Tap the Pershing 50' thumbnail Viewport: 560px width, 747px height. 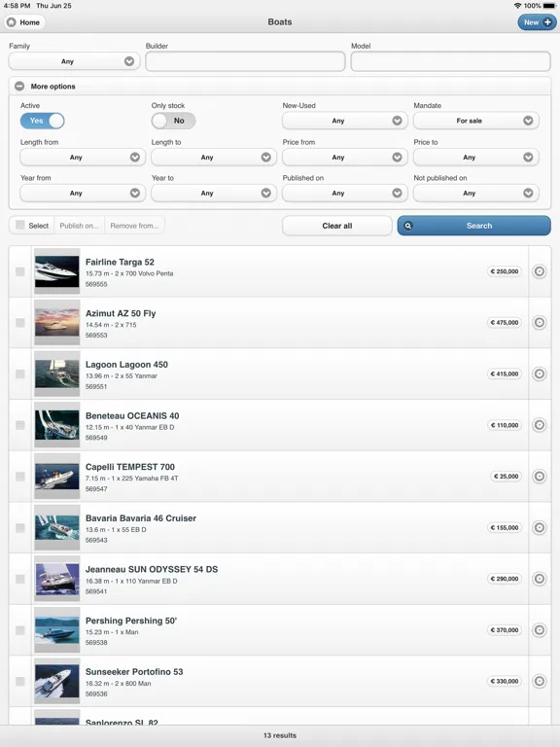pyautogui.click(x=57, y=630)
